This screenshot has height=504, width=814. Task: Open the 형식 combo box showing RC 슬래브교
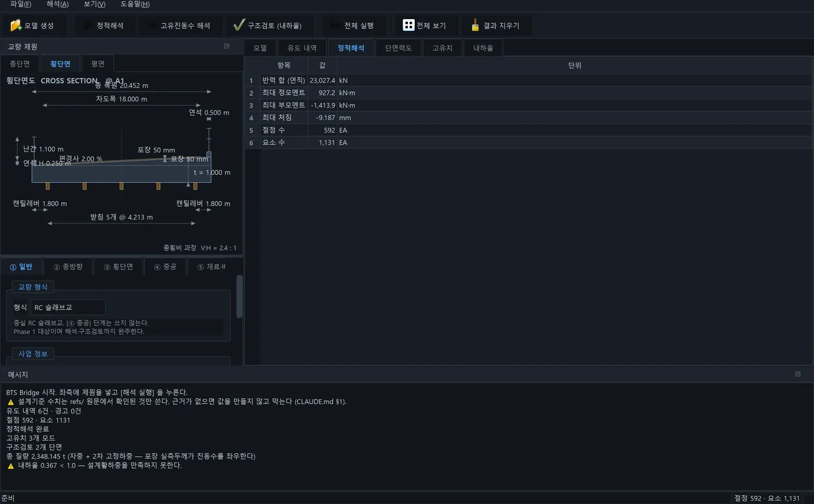point(68,307)
